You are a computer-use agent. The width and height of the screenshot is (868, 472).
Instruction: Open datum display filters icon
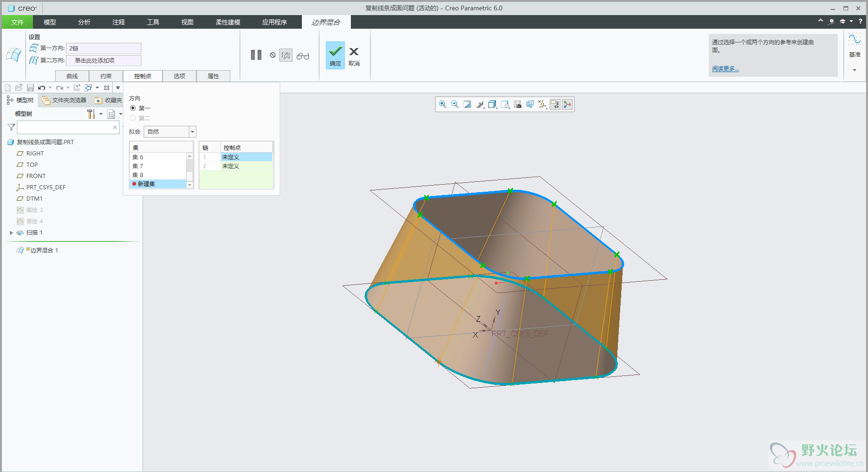[x=543, y=104]
